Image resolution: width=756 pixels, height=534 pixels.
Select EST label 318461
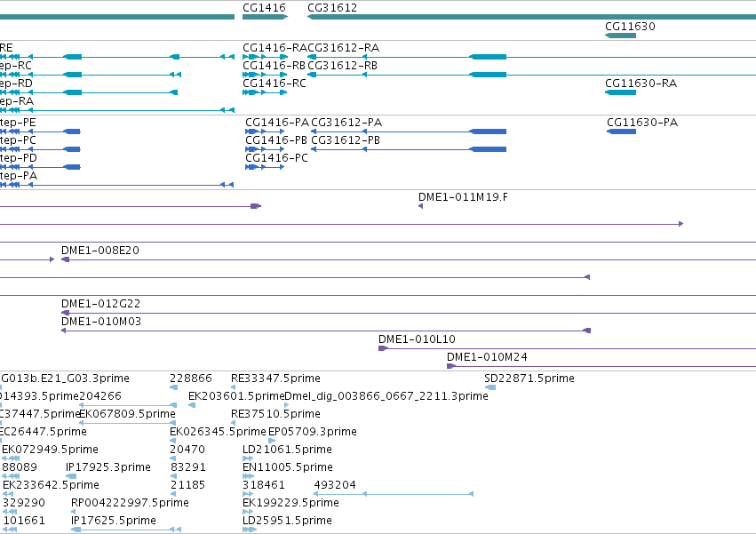coord(264,485)
